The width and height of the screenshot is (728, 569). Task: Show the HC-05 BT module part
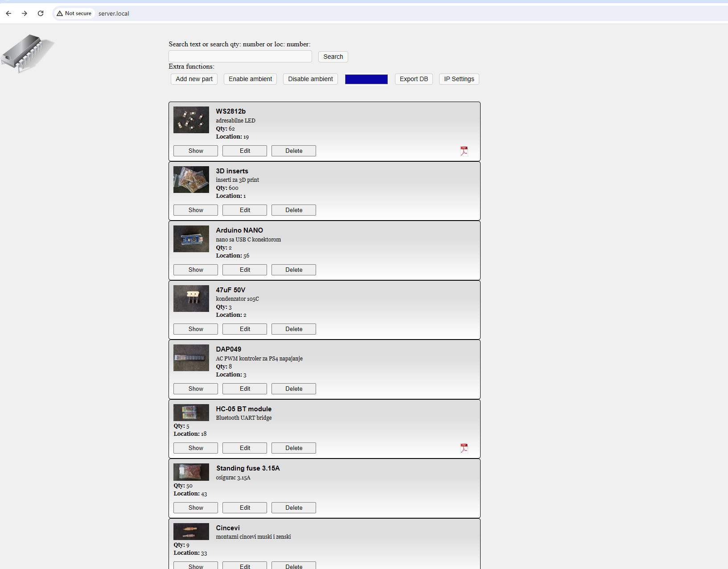(x=196, y=448)
